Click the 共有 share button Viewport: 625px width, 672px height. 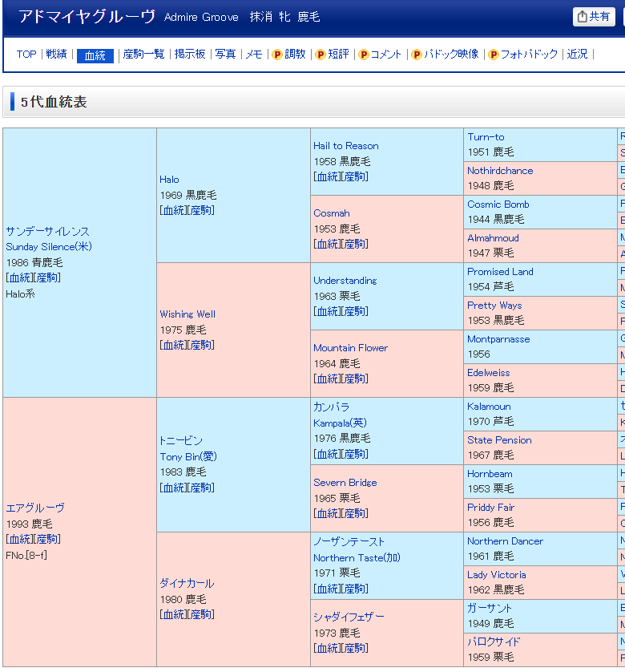coord(594,17)
